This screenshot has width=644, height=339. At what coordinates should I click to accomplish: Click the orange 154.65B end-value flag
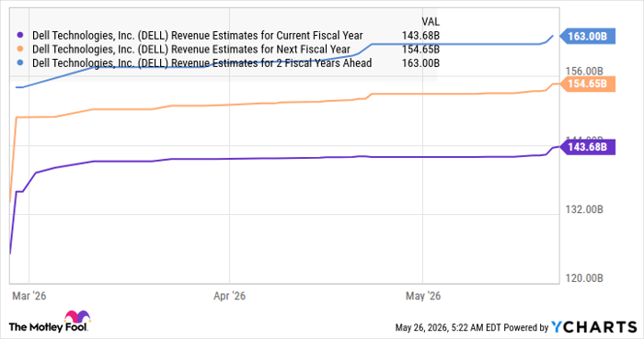pyautogui.click(x=588, y=84)
